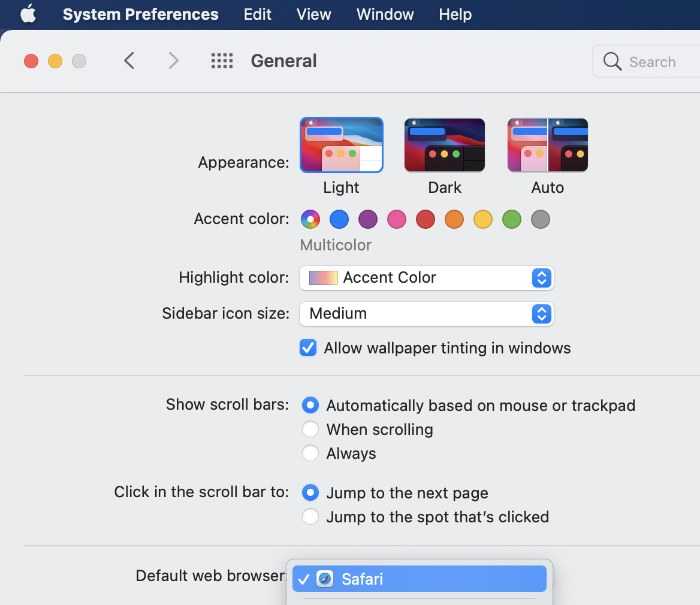Choose the orange accent color
The image size is (700, 605).
pyautogui.click(x=454, y=219)
